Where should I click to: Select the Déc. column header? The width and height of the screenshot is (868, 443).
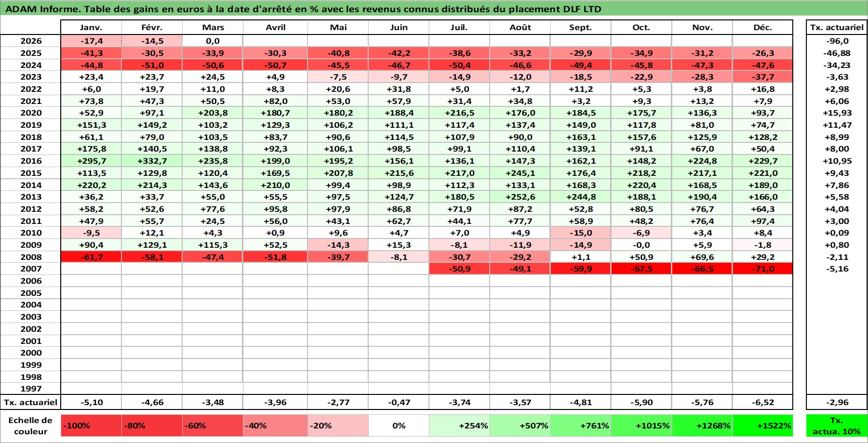tap(763, 27)
